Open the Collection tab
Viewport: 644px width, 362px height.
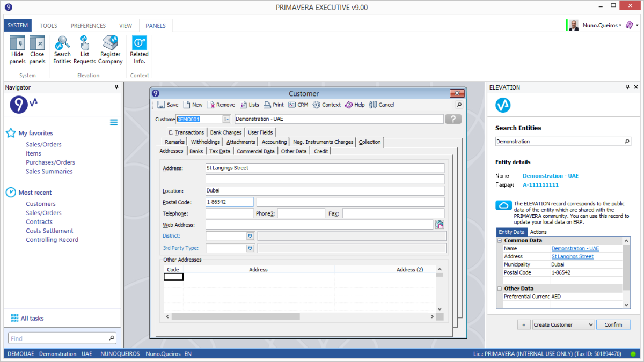[370, 142]
